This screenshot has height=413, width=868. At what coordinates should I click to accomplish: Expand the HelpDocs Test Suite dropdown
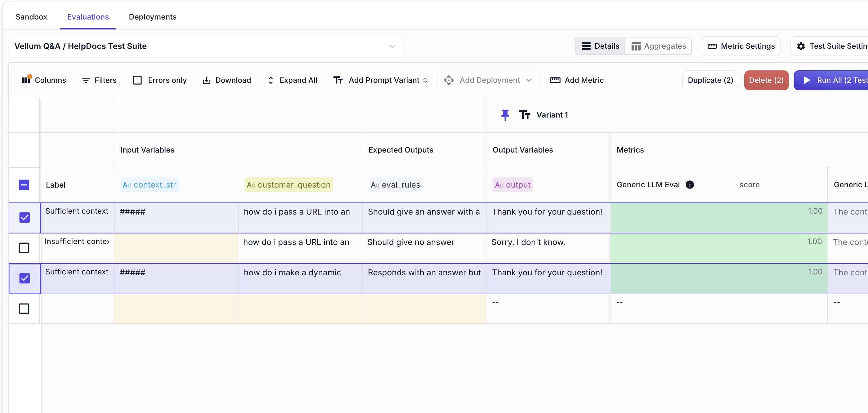[x=392, y=46]
